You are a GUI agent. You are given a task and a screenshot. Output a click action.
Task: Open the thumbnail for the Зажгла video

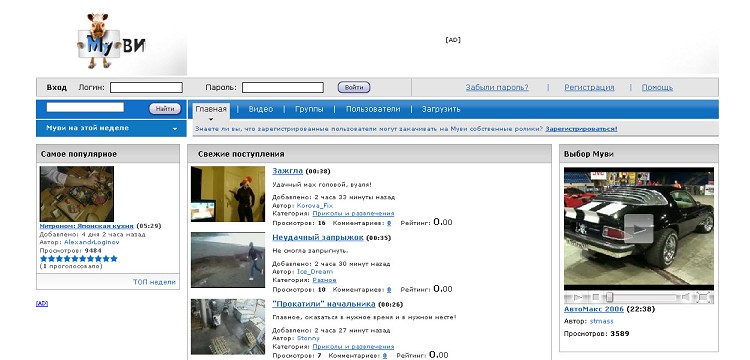[228, 194]
